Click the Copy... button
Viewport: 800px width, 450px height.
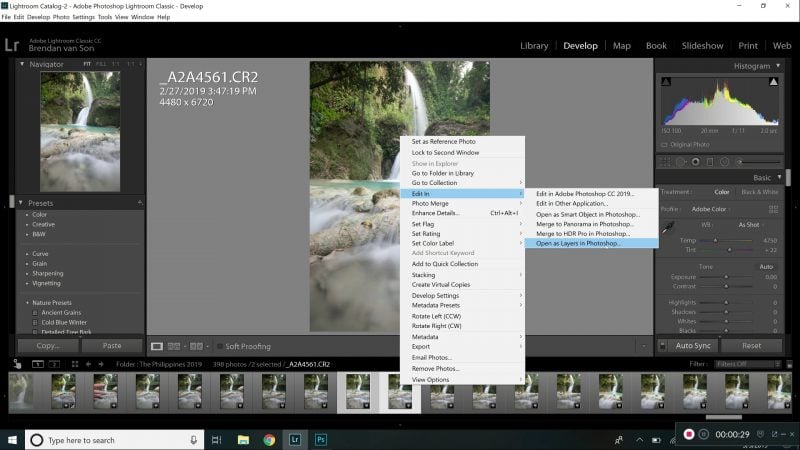(48, 346)
